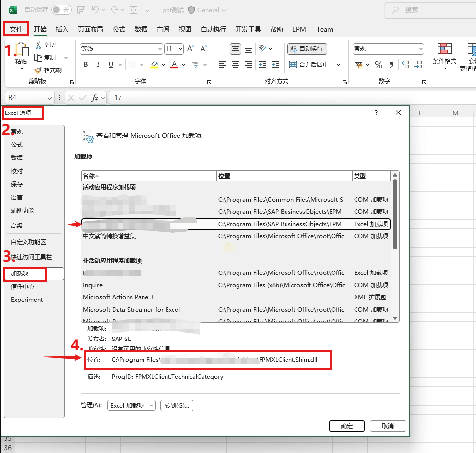This screenshot has height=453, width=476.
Task: Click the 转到(G)... button
Action: coord(177,406)
